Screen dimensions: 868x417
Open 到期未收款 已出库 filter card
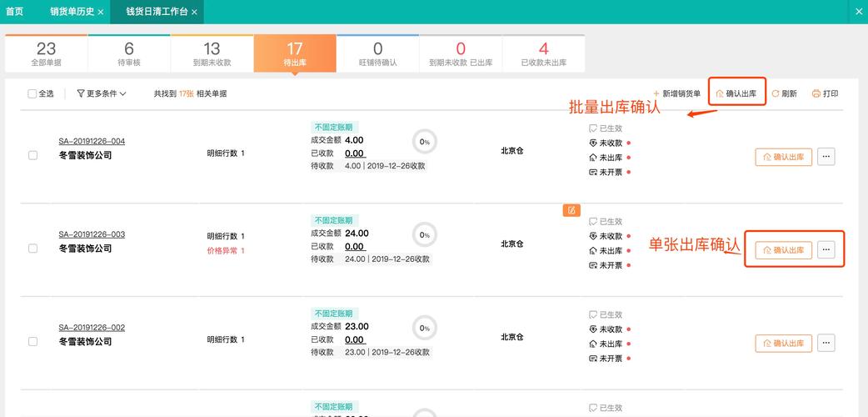point(461,53)
